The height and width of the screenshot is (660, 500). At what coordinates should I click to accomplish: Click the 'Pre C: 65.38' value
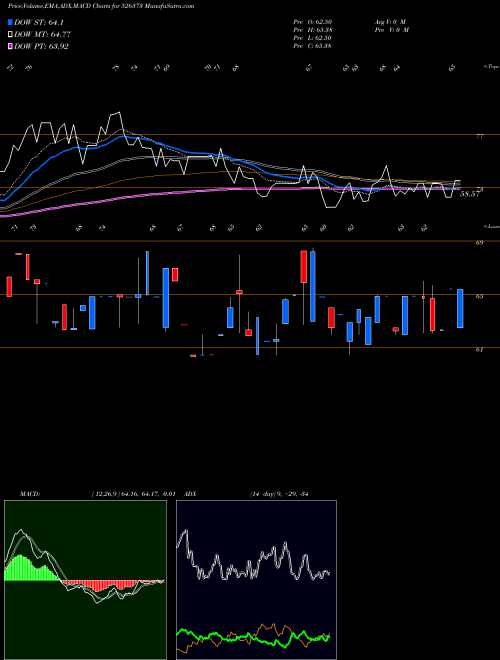(x=313, y=46)
